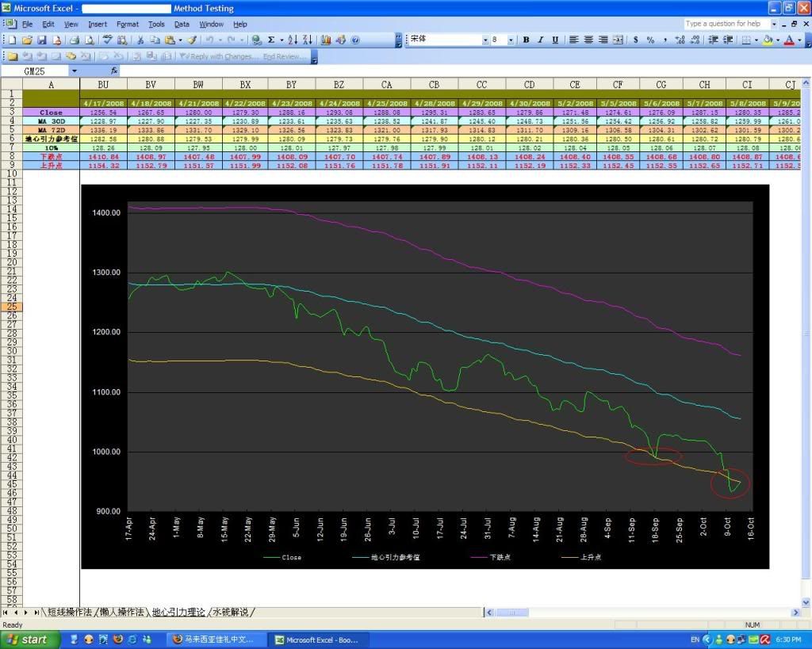
Task: Print the sheet using the printer icon
Action: 75,40
